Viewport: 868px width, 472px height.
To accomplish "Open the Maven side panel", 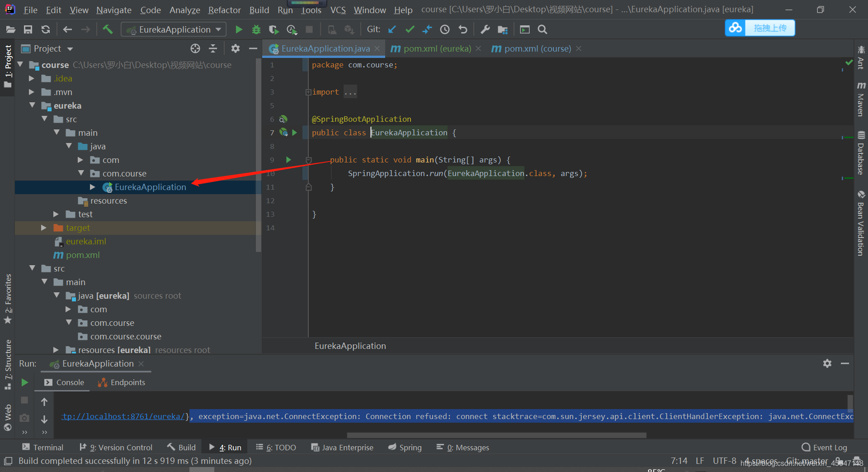I will tap(861, 99).
